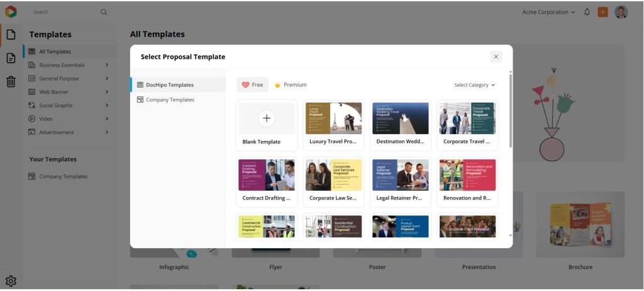Click the Premium crown icon
Screen dimensions: 644x291
tap(277, 85)
